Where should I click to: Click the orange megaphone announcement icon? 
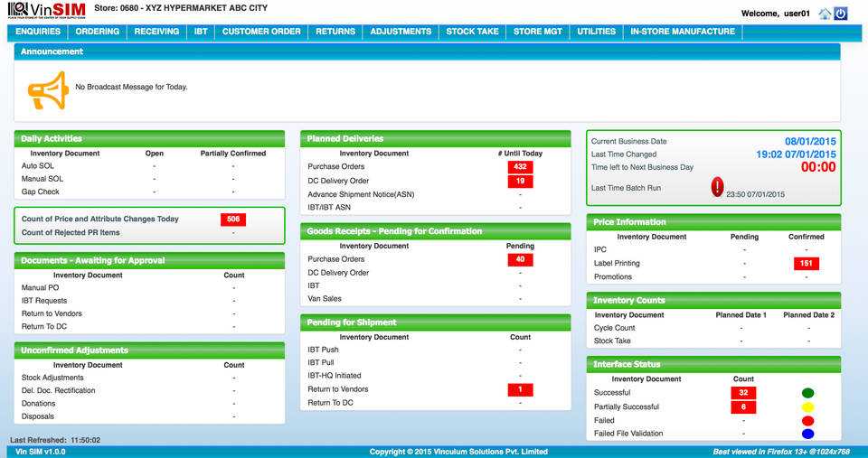[x=48, y=89]
